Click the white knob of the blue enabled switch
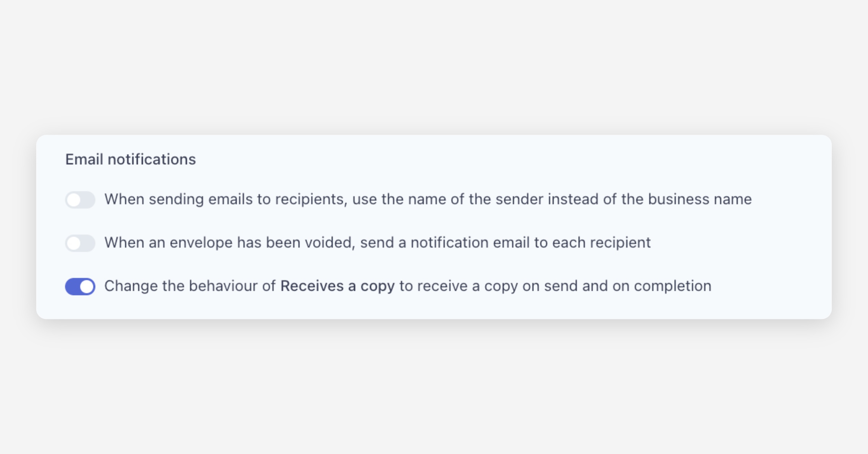The height and width of the screenshot is (454, 868). point(87,286)
